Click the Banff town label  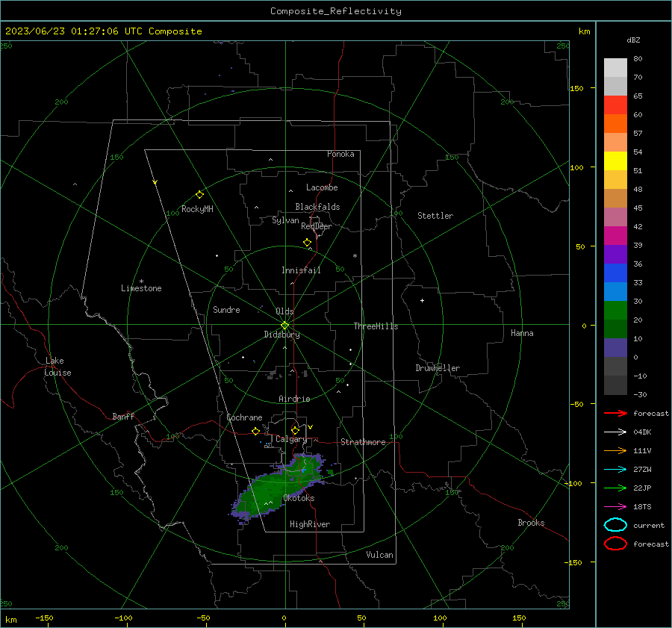[123, 416]
